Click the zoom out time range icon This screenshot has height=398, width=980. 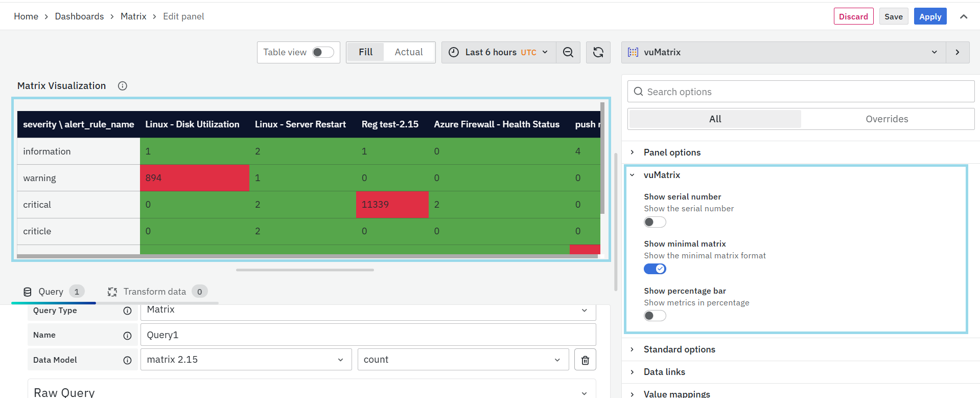pos(568,52)
